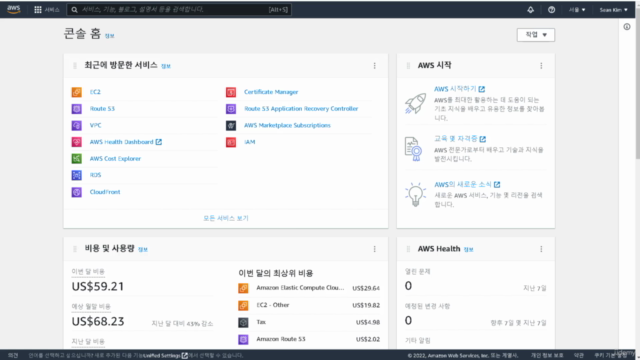Image resolution: width=640 pixels, height=360 pixels.
Task: Click 정보 link beside 비용 및 사용량
Action: [142, 249]
